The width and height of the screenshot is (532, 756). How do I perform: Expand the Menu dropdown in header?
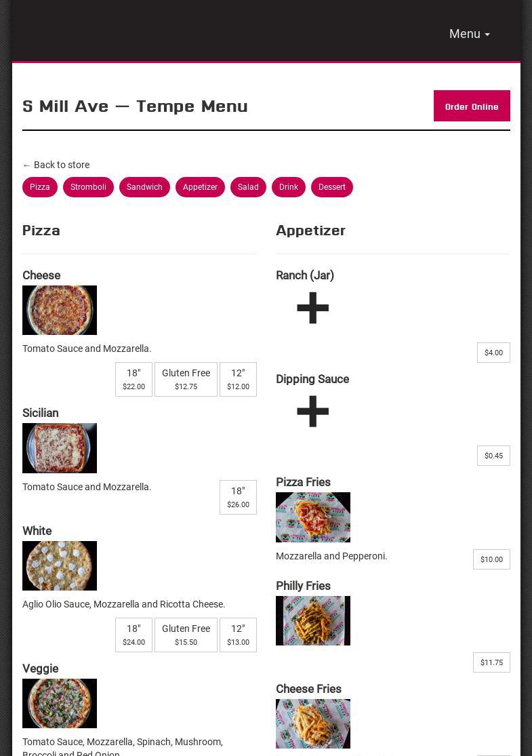[x=469, y=34]
